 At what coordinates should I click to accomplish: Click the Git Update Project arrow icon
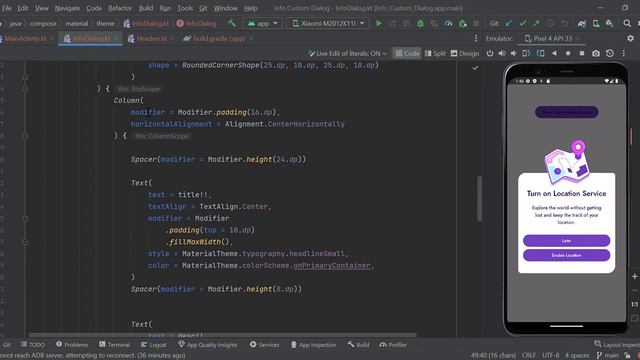coord(509,23)
